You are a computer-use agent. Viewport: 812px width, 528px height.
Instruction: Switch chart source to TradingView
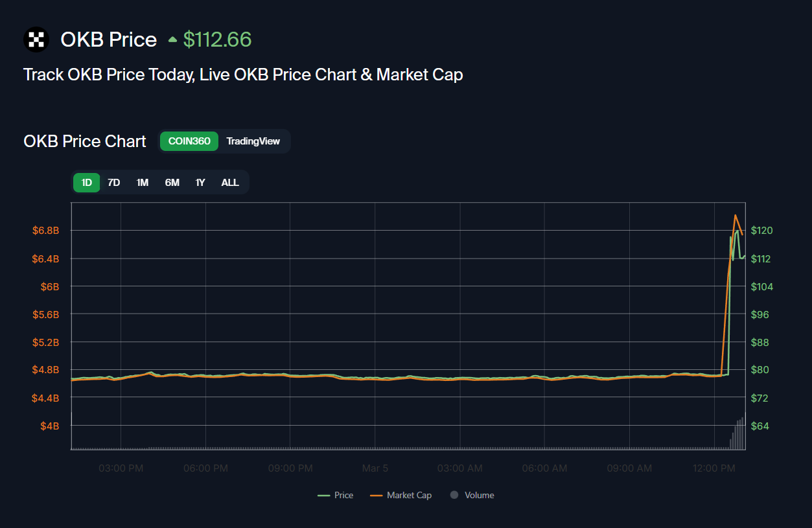pyautogui.click(x=253, y=141)
